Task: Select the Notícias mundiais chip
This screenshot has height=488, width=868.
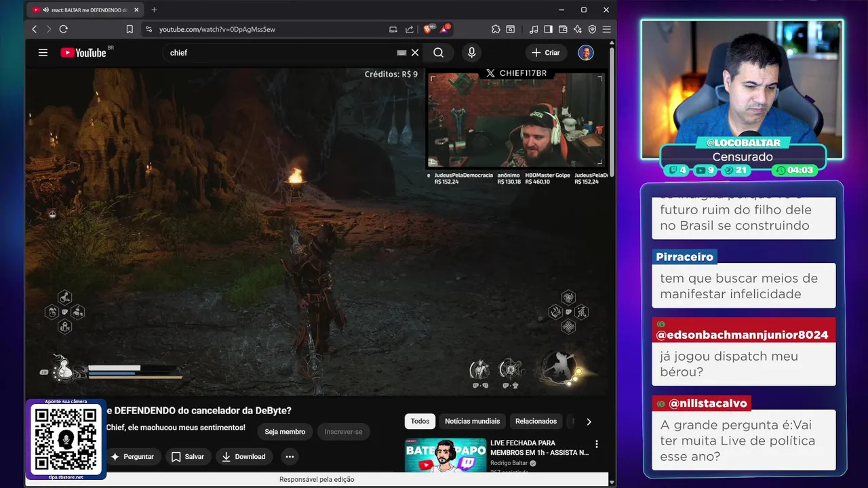Action: (473, 422)
